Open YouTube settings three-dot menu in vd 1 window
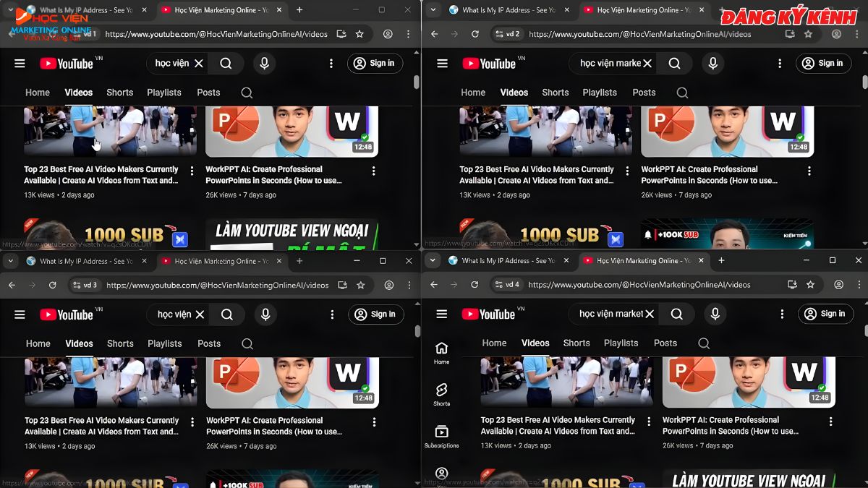Screen dimensions: 868x488 coord(331,64)
